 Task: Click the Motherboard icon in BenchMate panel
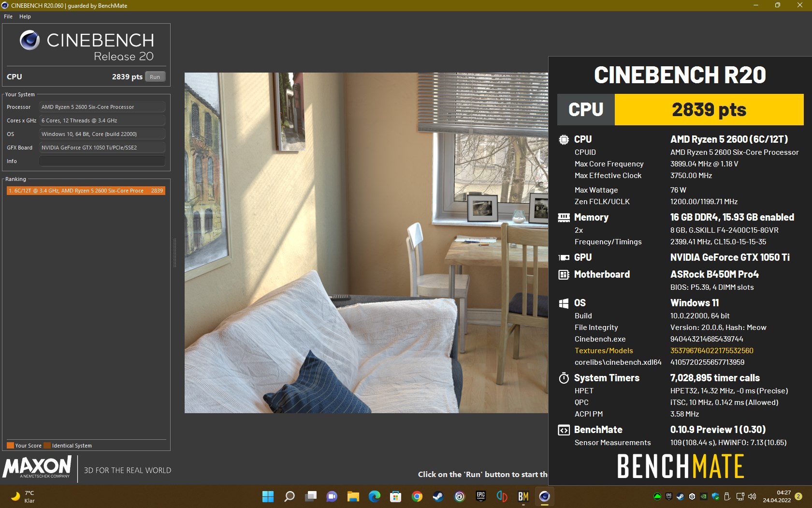click(x=564, y=275)
